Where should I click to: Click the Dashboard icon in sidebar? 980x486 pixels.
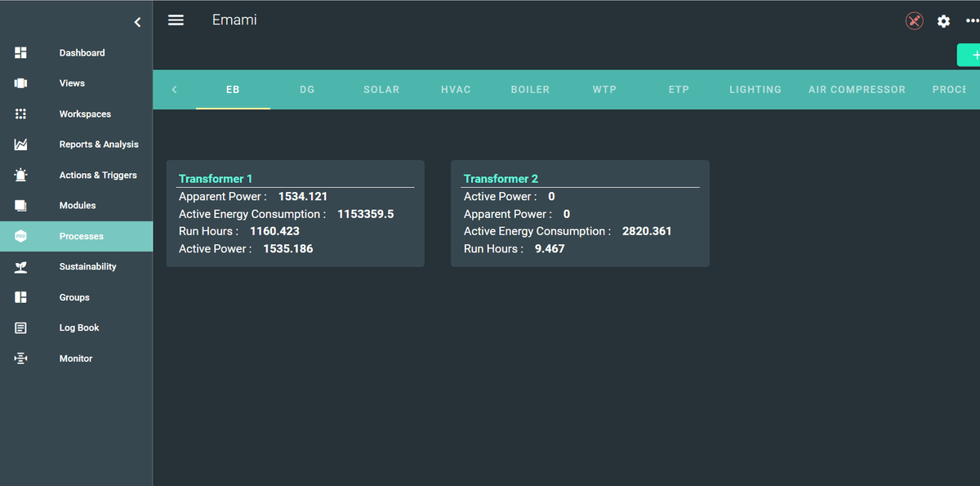click(x=21, y=53)
